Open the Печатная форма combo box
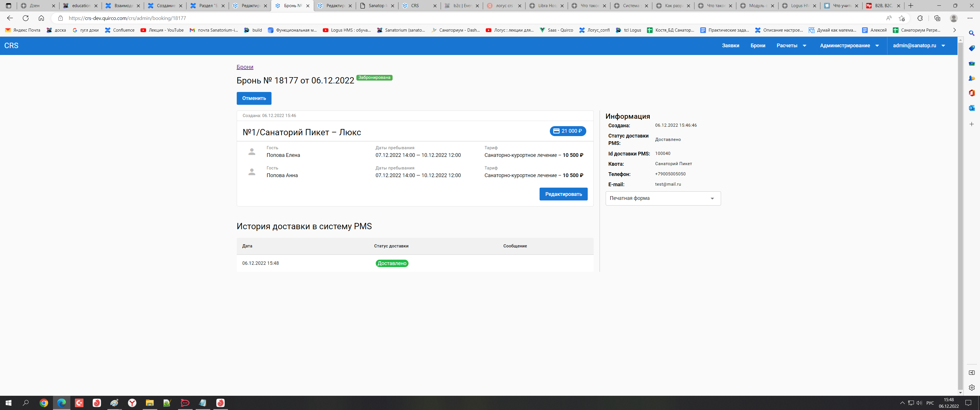This screenshot has height=410, width=980. coord(663,198)
